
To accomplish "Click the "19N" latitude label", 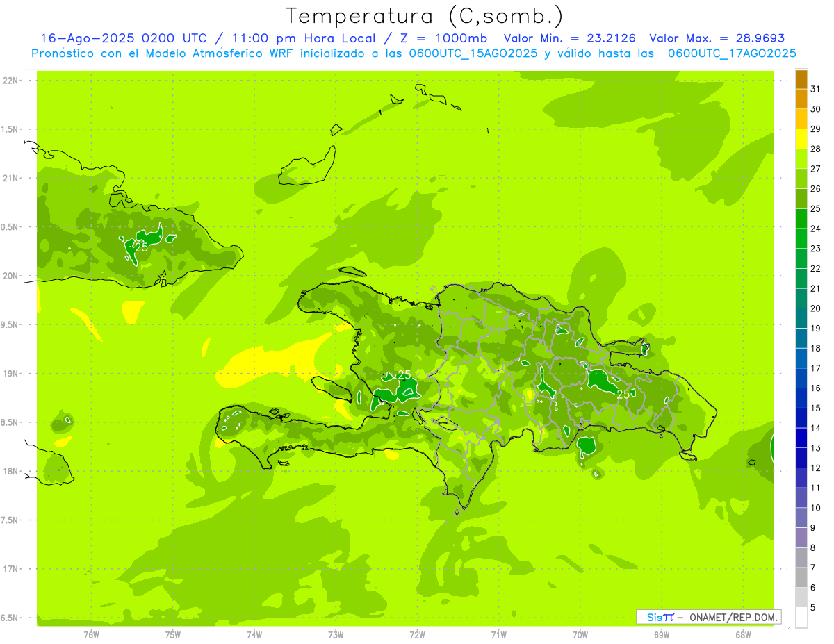I will coord(12,374).
